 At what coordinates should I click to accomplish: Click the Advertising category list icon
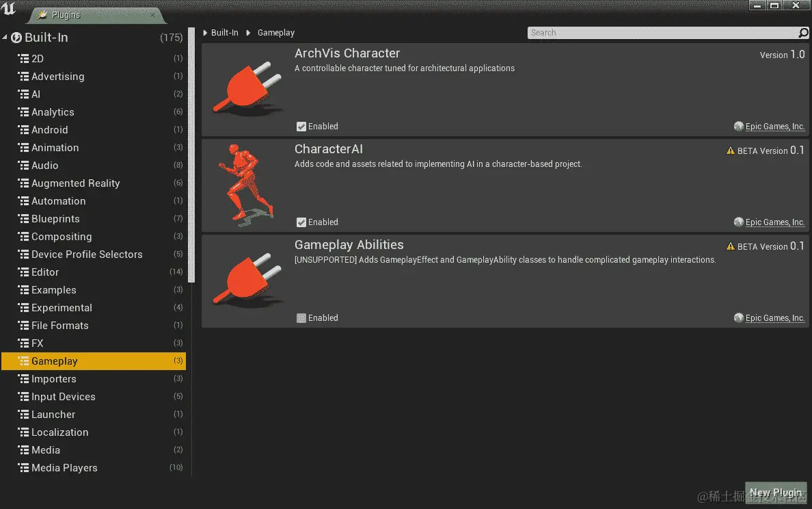pyautogui.click(x=23, y=76)
